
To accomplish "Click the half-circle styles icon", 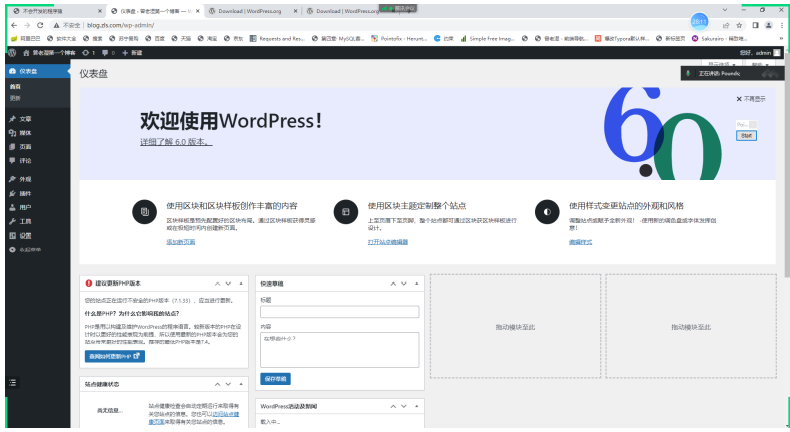I will (x=547, y=212).
